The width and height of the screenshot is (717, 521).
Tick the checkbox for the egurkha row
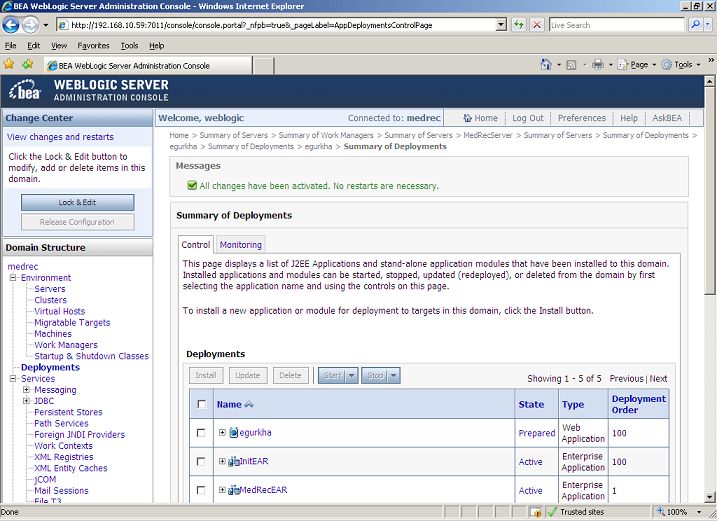click(201, 432)
